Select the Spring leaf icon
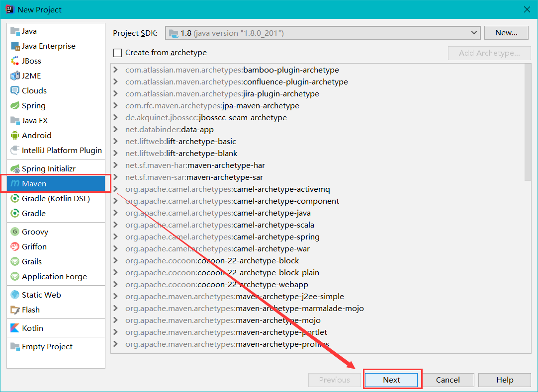 click(15, 106)
